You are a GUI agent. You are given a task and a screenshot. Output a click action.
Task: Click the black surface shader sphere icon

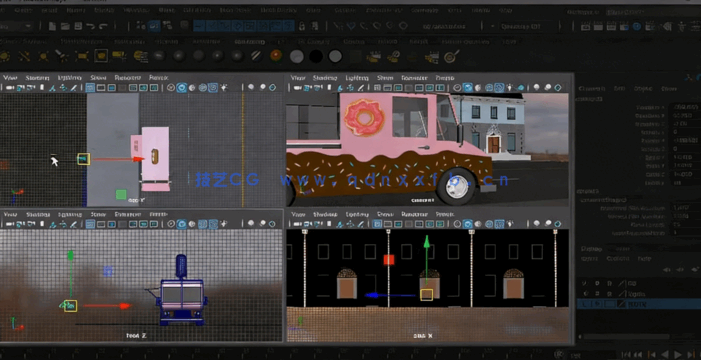coord(316,56)
